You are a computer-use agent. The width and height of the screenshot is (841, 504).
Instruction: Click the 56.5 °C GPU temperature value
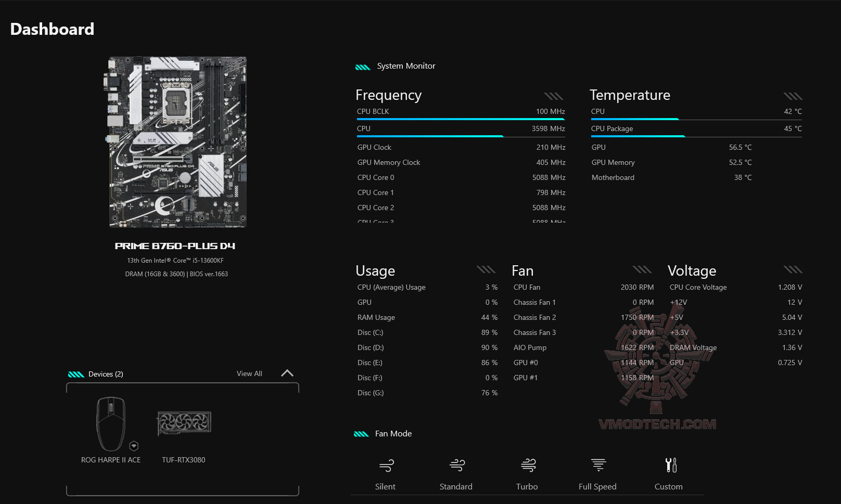(740, 147)
